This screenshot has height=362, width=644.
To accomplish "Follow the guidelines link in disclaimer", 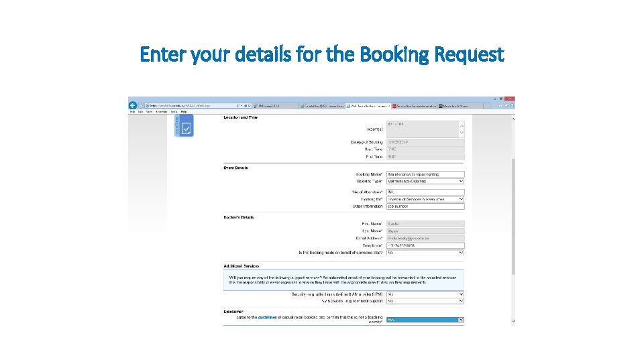I will pyautogui.click(x=268, y=317).
